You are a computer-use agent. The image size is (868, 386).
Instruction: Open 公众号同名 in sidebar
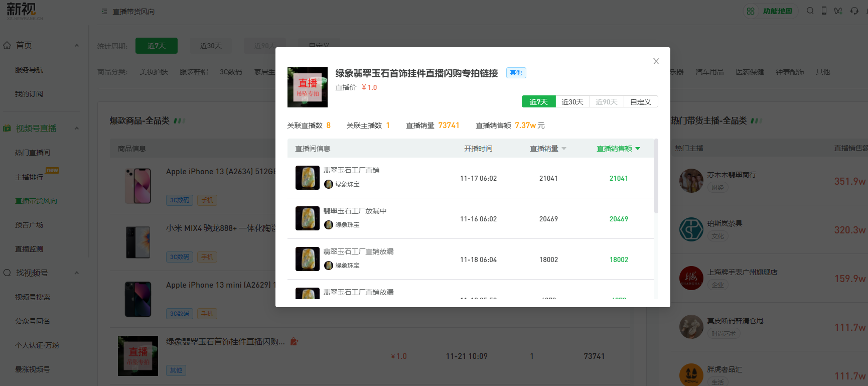coord(33,321)
